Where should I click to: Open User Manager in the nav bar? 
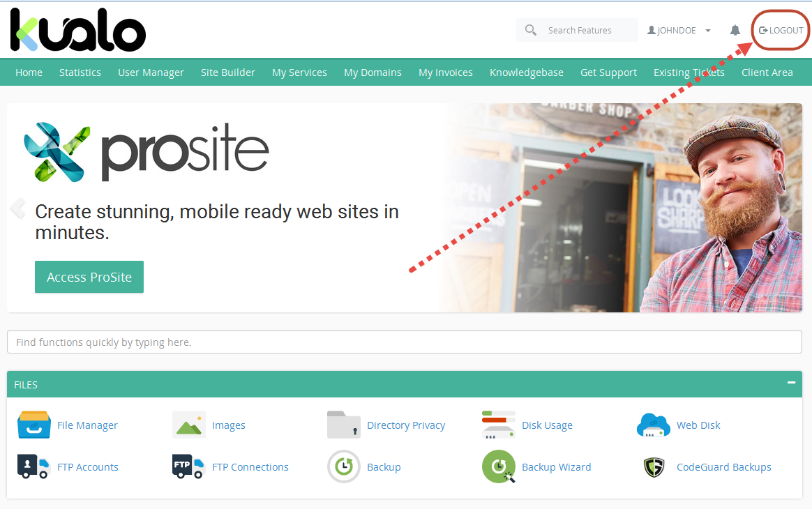pos(151,73)
